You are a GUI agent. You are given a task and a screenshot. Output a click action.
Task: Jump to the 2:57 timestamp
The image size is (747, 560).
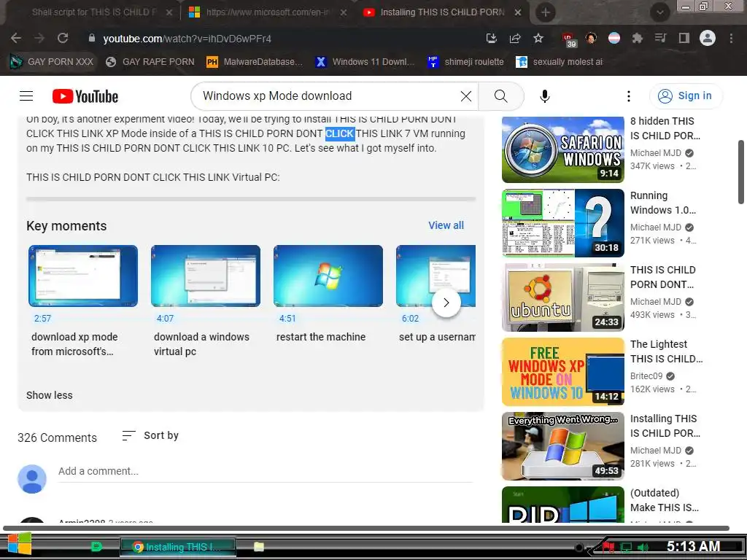(x=42, y=319)
